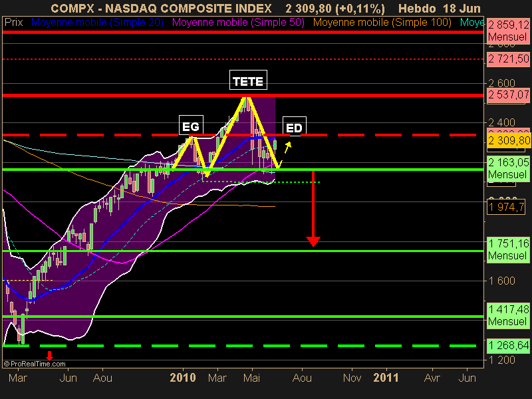532x399 pixels.
Task: Click the 2 400 scale value
Action: tap(501, 122)
